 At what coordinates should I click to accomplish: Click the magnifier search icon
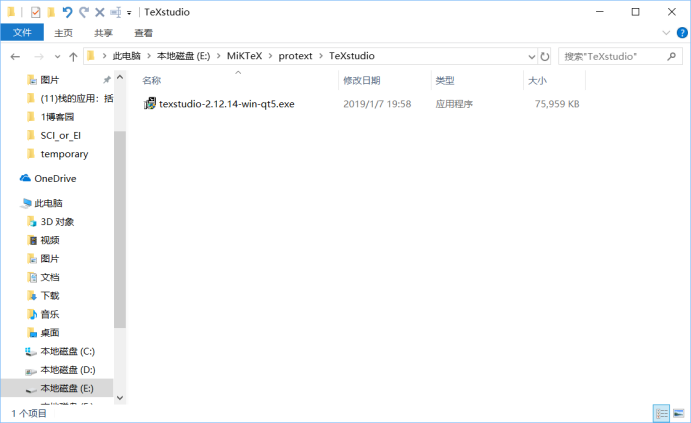pos(672,56)
